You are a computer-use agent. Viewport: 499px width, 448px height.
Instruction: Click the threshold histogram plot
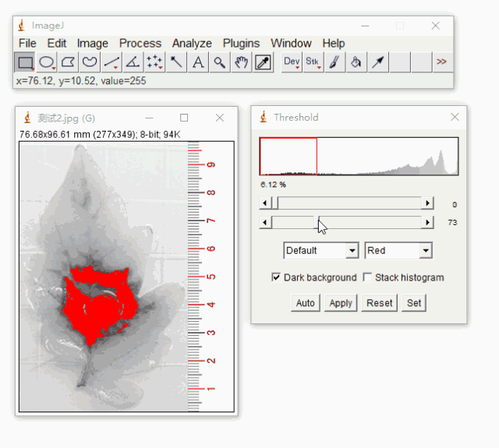[x=359, y=156]
